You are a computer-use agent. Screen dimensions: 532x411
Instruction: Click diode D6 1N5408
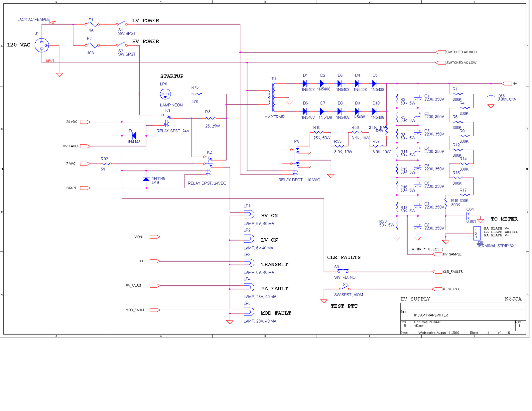pos(305,111)
